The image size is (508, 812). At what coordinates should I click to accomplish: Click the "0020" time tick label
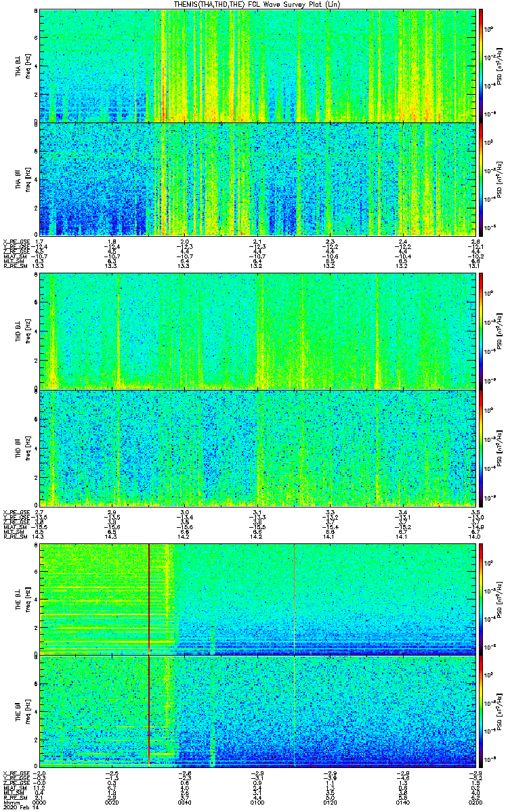pyautogui.click(x=112, y=803)
